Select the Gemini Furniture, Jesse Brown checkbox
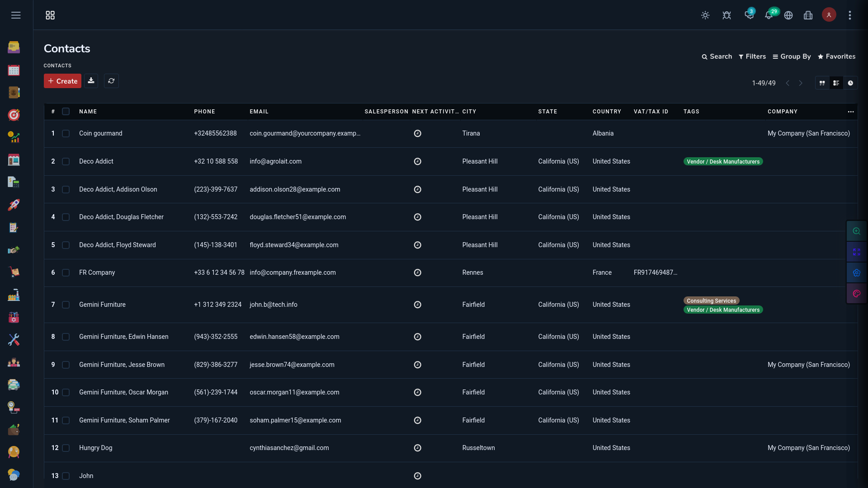This screenshot has height=488, width=868. point(66,365)
